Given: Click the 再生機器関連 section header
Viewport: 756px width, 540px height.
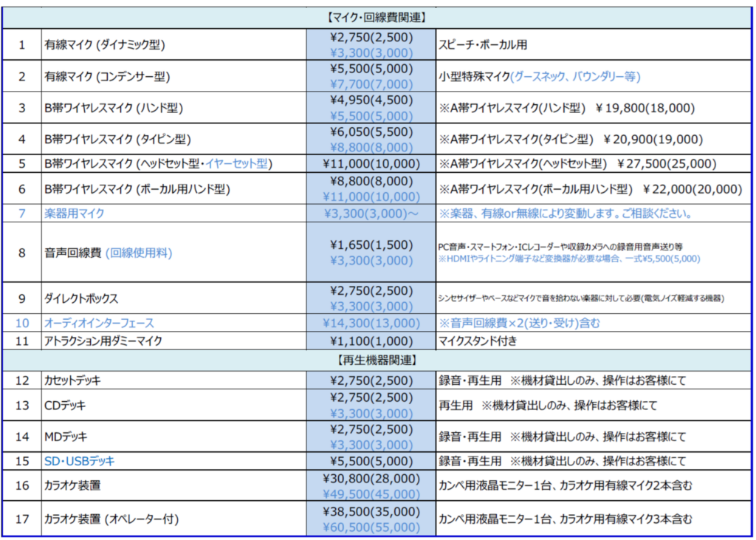Looking at the screenshot, I should [x=377, y=360].
